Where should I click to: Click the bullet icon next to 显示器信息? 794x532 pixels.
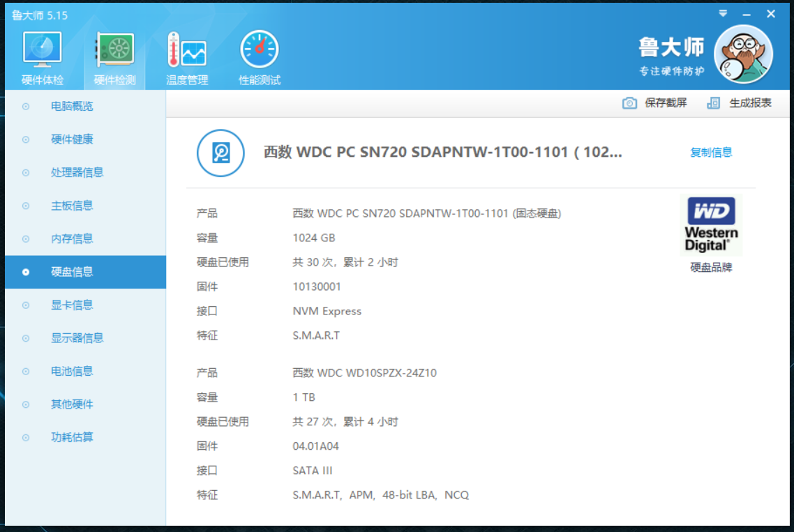click(26, 338)
